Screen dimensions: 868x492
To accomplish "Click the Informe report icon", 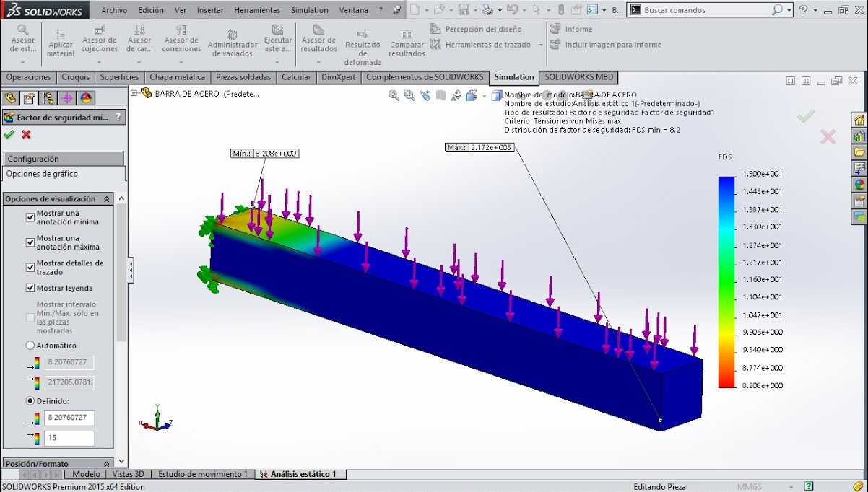I will coord(555,29).
